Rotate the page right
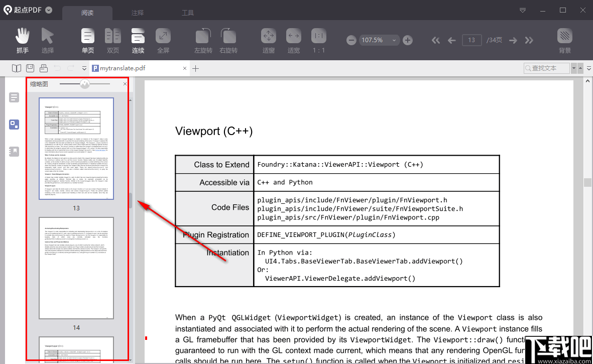 coord(228,40)
